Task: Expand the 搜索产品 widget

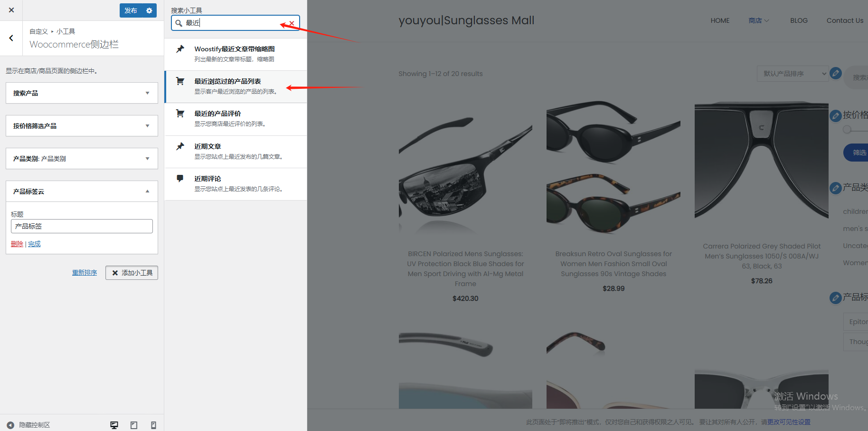Action: point(82,93)
